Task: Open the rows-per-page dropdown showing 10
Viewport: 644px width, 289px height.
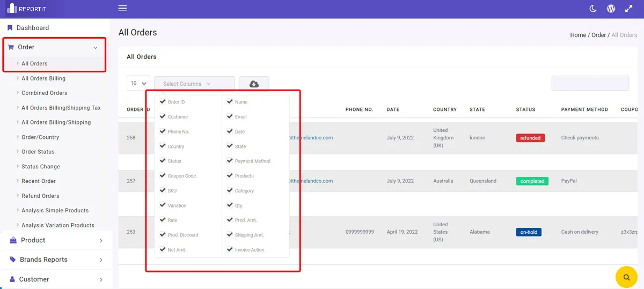Action: point(138,84)
